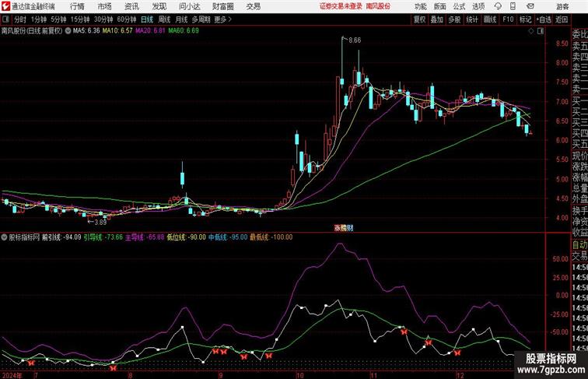The image size is (588, 379).
Task: Expand the 更多 periods chevron
Action: tap(230, 19)
